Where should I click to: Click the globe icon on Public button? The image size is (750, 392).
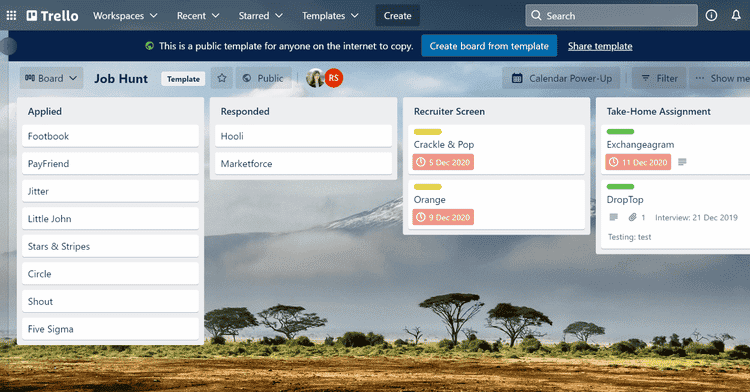(x=247, y=78)
